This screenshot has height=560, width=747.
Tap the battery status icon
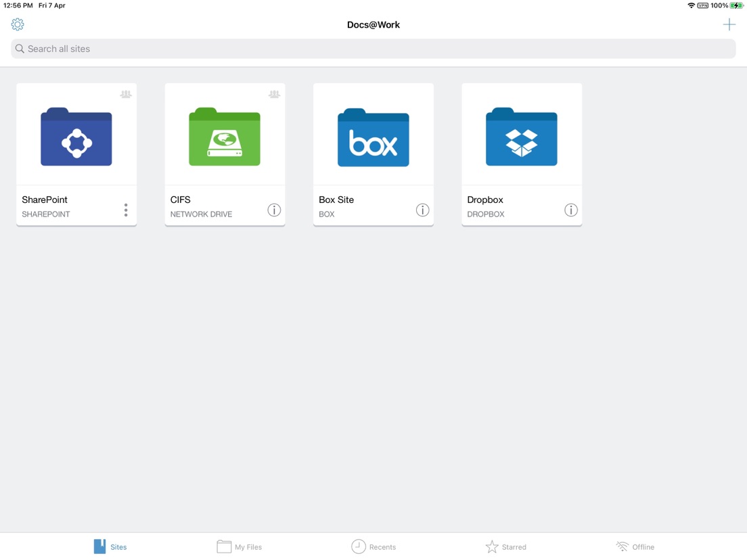[737, 5]
